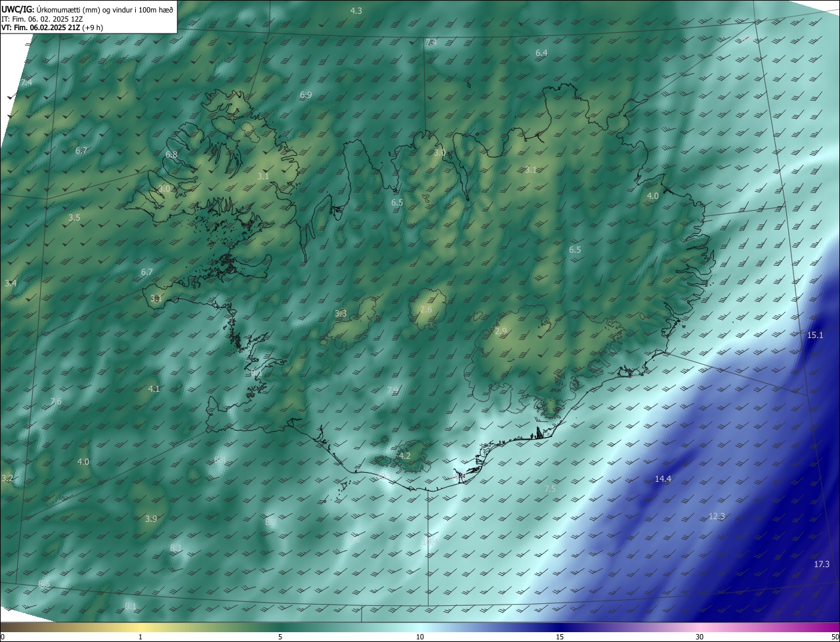Click the 1 label on the color scale
Screen dimensions: 840x642
pyautogui.click(x=140, y=637)
